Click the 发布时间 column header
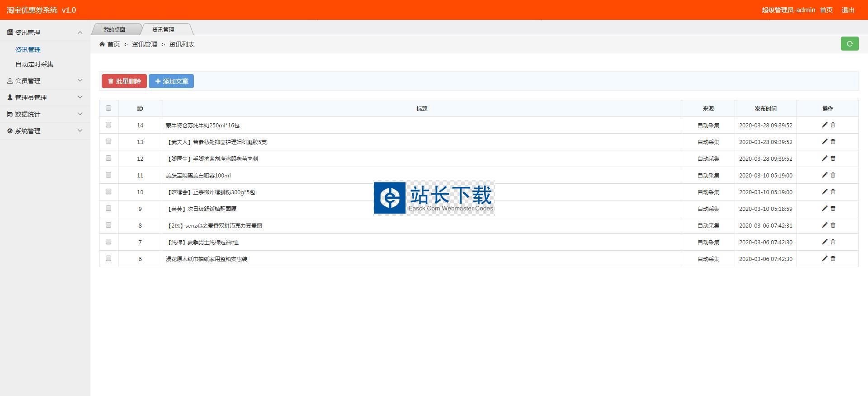868x396 pixels. (x=765, y=109)
